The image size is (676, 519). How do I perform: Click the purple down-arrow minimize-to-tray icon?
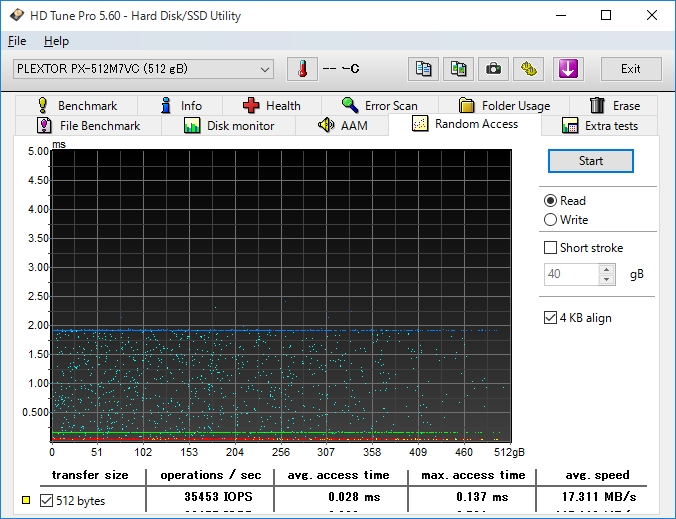click(x=567, y=69)
